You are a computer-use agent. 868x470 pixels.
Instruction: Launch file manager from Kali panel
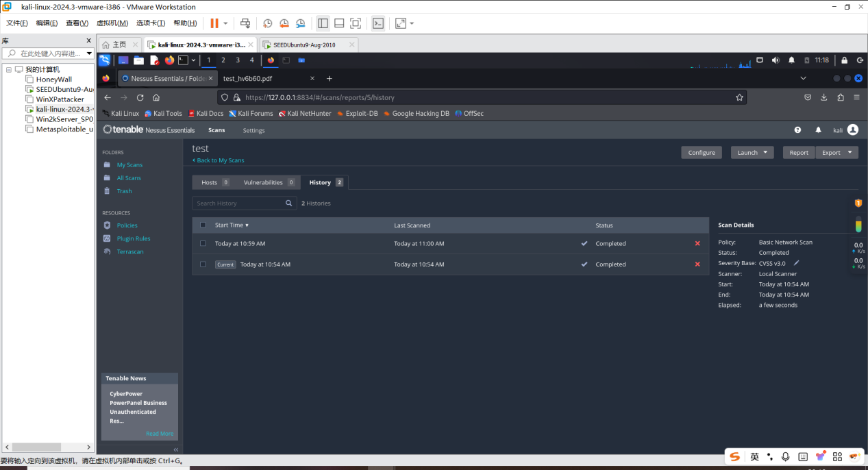coord(139,60)
